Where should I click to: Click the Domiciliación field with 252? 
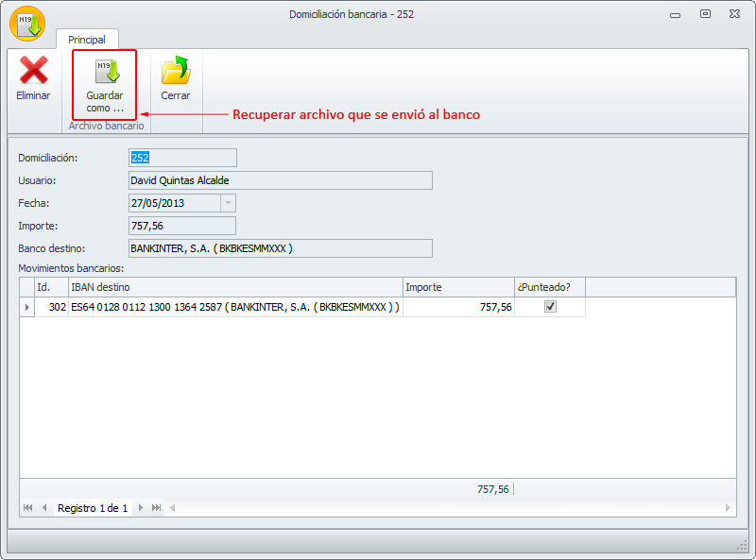[182, 158]
